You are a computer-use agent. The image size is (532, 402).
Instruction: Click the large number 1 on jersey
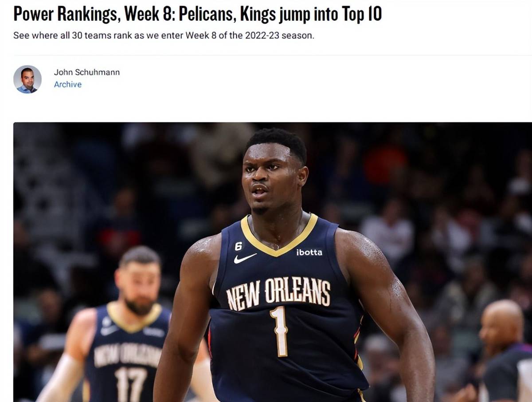(x=279, y=331)
